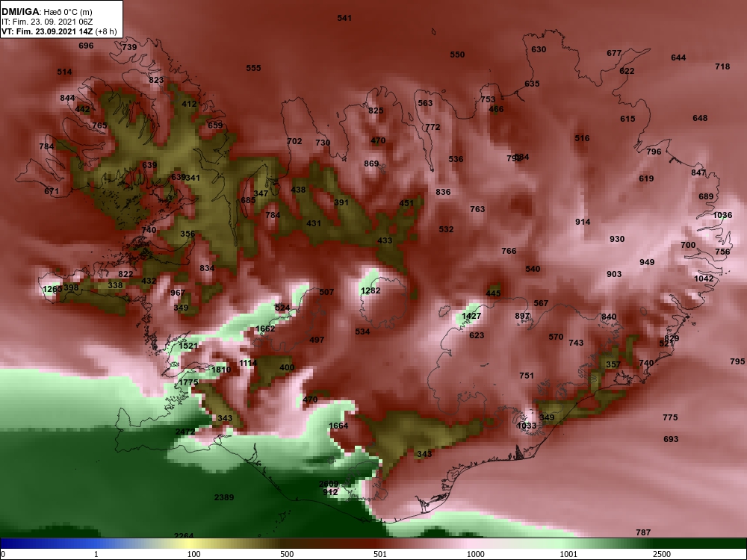Click the 823 height value
747x560 pixels.
point(156,80)
